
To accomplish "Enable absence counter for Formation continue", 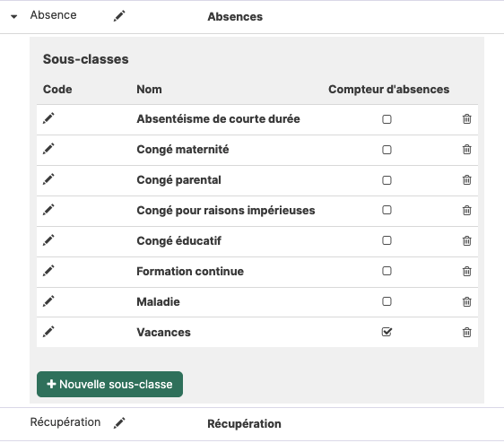I will tap(387, 271).
